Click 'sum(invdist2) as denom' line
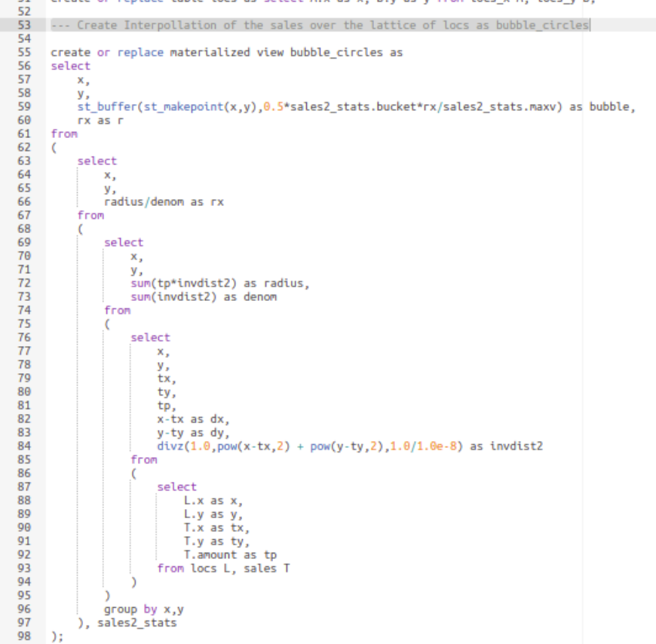 coord(203,296)
